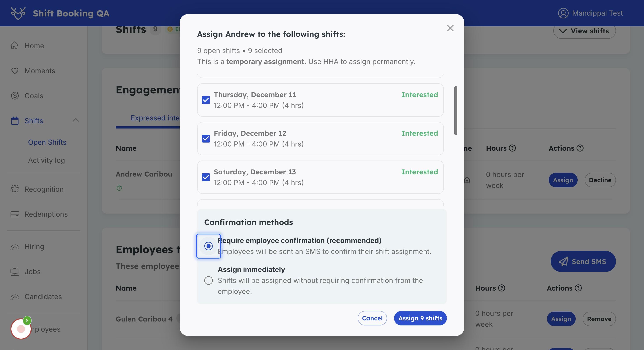Viewport: 644px width, 350px height.
Task: Click the 9 open shifts • 9 selected summary
Action: tap(239, 51)
